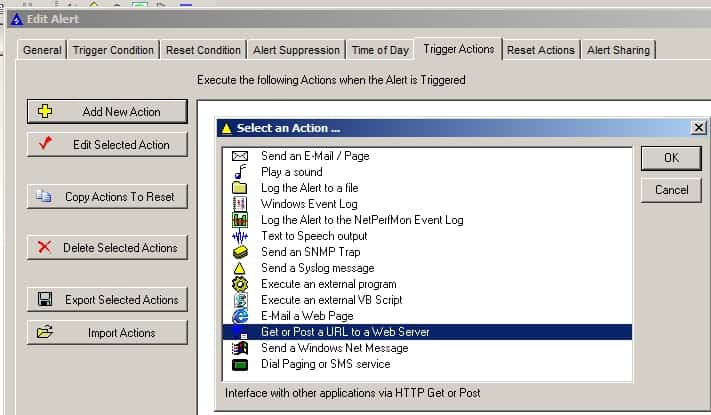
Task: Choose Log the Alert to a file
Action: pyautogui.click(x=427, y=188)
